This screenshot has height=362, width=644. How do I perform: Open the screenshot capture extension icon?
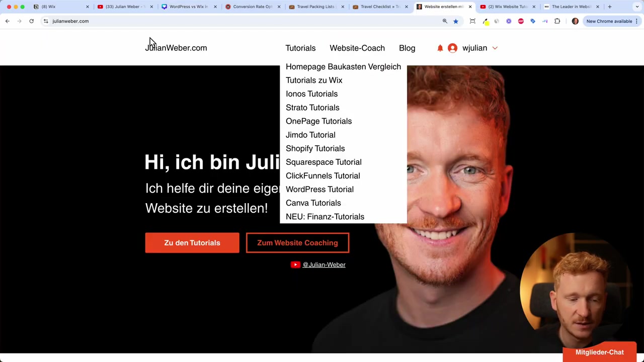pos(472,21)
